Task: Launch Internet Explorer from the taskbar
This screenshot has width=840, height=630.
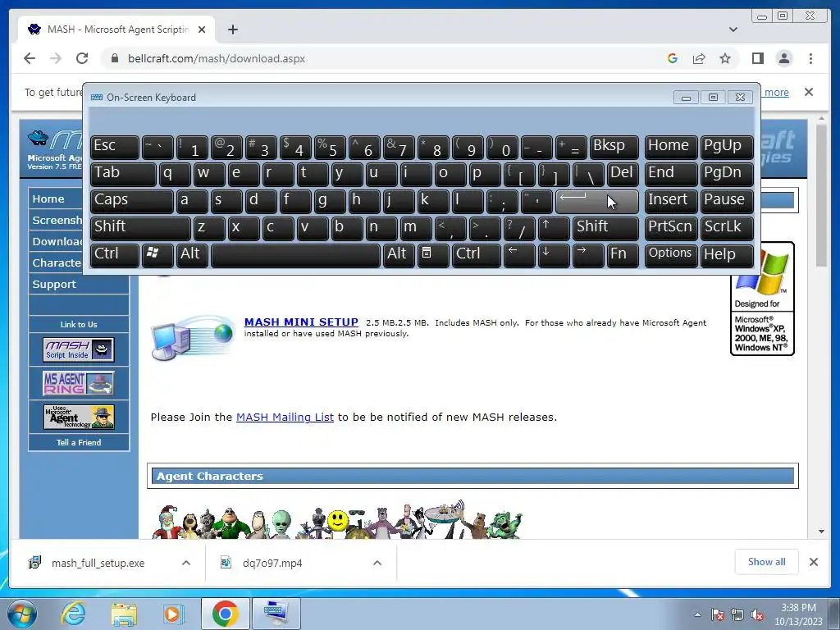Action: (73, 614)
